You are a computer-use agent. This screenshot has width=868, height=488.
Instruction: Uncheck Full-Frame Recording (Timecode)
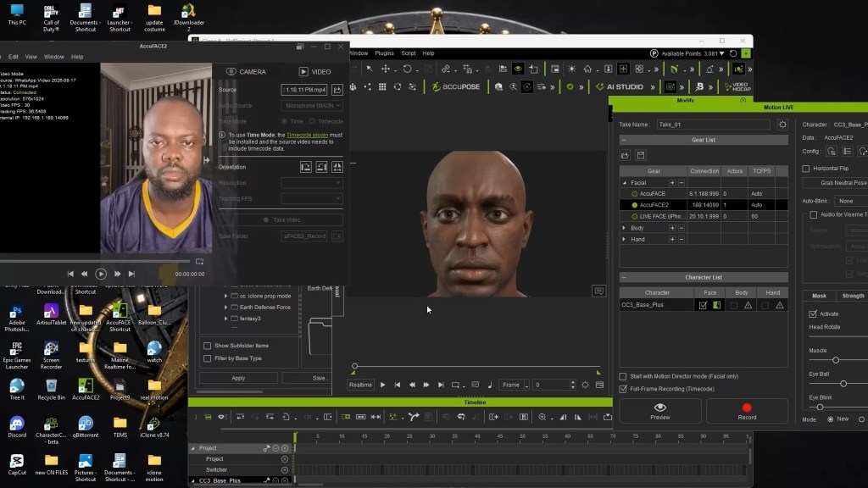[x=623, y=389]
